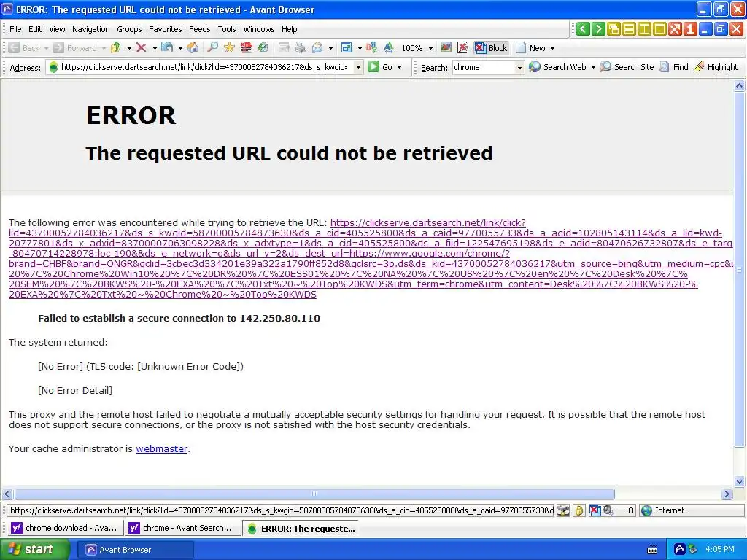Viewport: 747px width, 560px height.
Task: Click the Undo closed tab icon
Action: (167, 47)
